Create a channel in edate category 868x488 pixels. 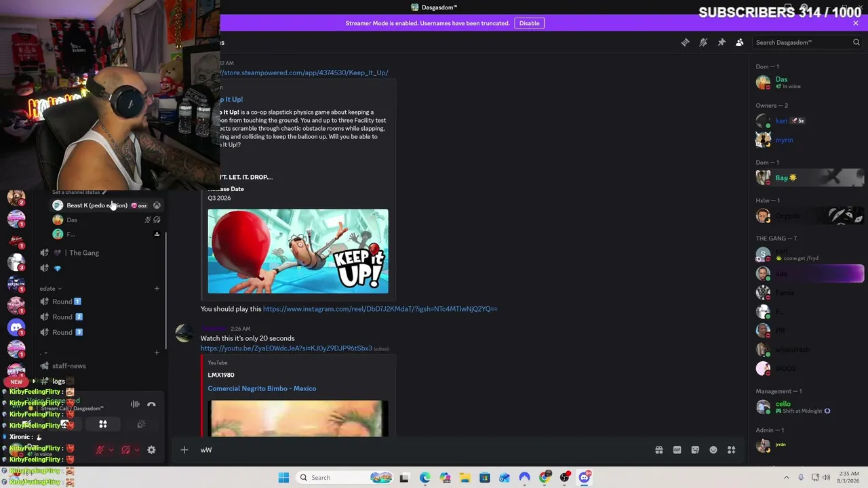(x=157, y=289)
